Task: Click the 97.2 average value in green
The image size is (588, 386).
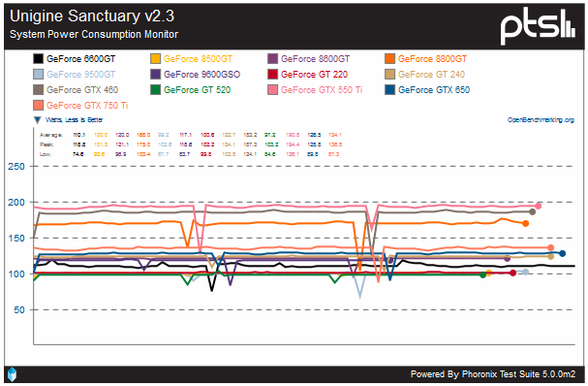Action: coord(270,135)
